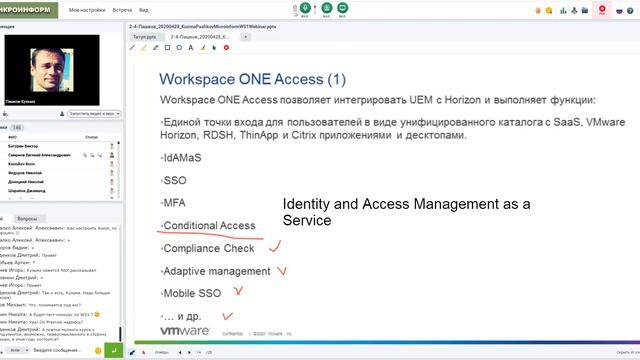Click the raise hand icon
640x360 pixels.
point(538,11)
